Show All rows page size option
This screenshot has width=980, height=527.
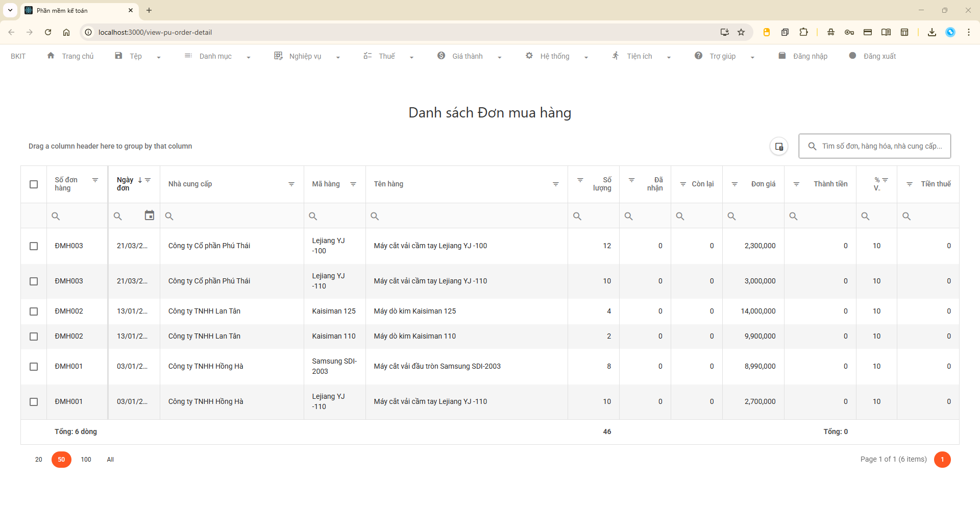pos(110,460)
